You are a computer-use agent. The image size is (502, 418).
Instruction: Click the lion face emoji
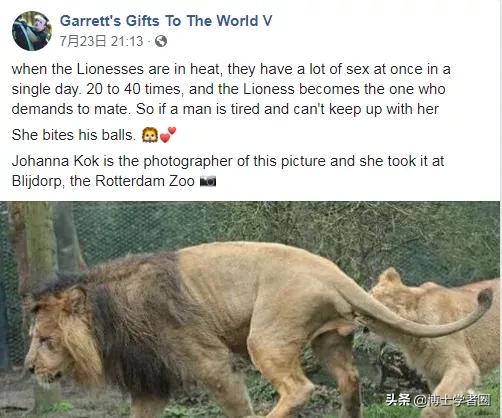pyautogui.click(x=150, y=135)
